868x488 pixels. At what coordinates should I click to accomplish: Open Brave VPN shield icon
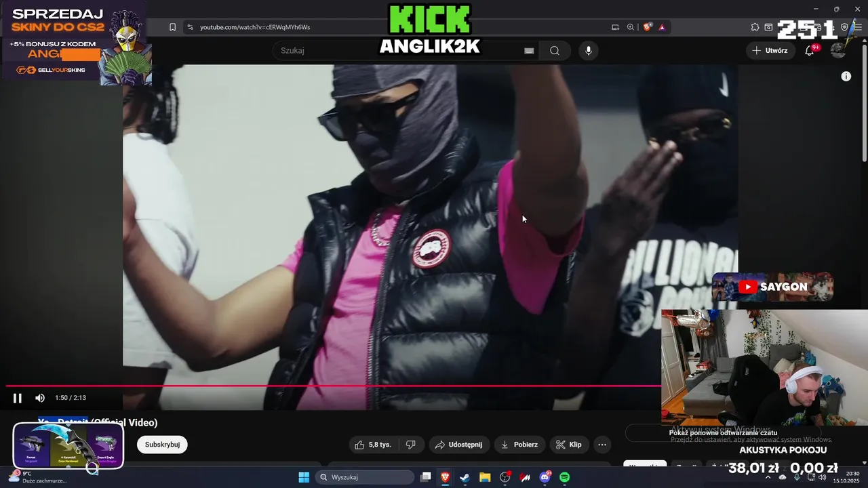point(844,27)
